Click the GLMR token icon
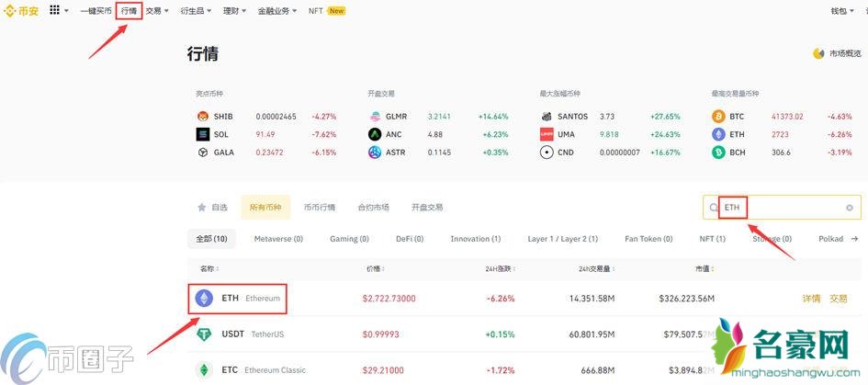868x385 pixels. point(374,117)
